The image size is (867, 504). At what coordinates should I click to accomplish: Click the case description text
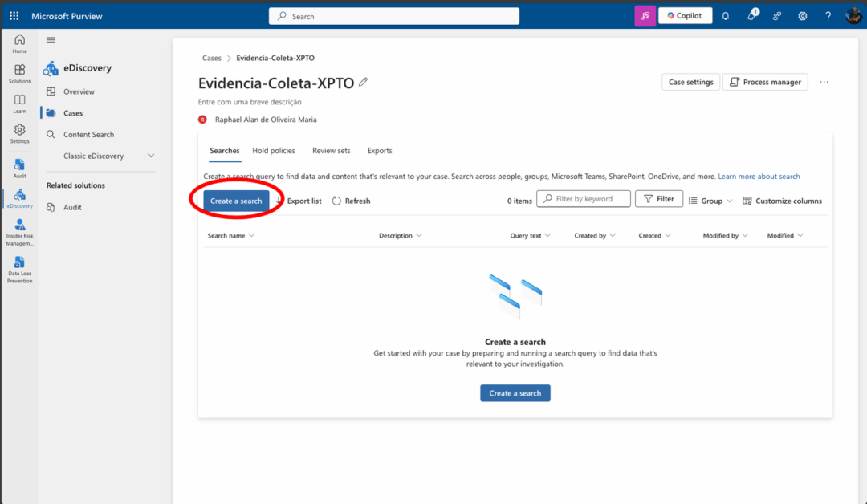point(250,102)
